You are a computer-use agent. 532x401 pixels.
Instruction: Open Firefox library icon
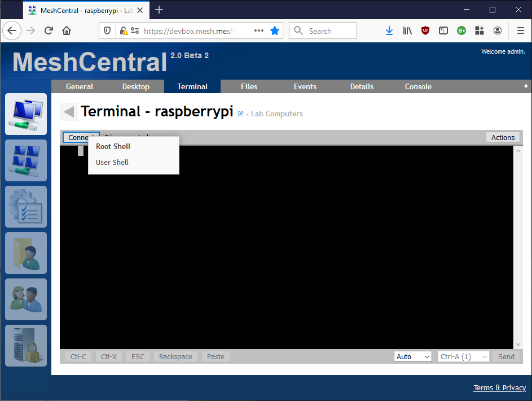pos(407,30)
